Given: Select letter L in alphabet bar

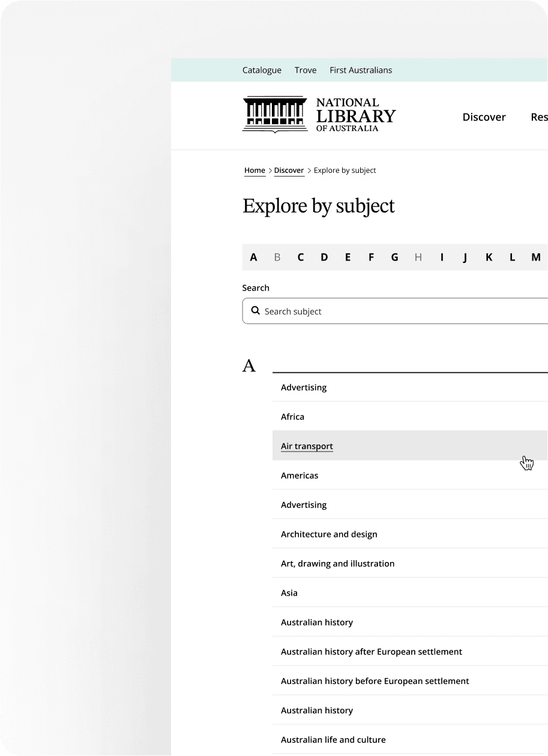Looking at the screenshot, I should [512, 257].
